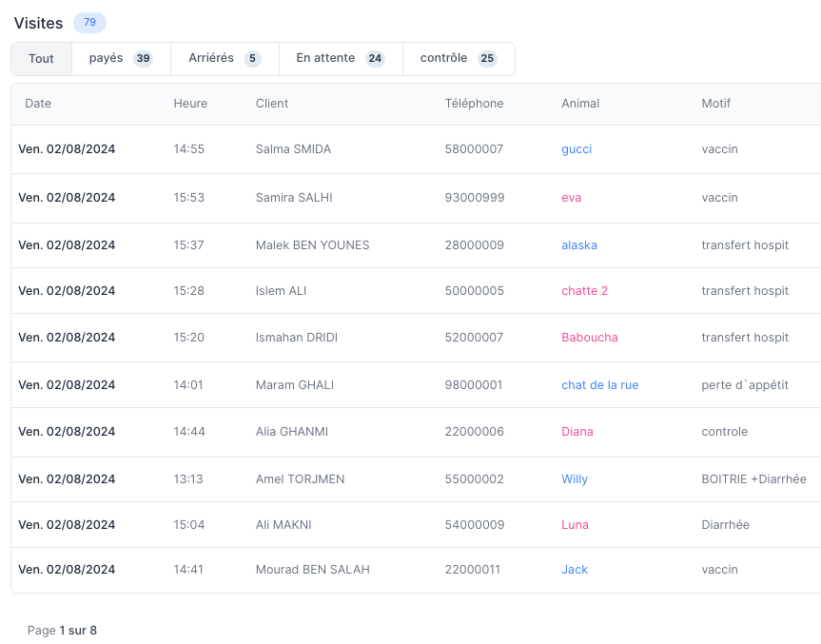Click the Heure column header
Screen dimensions: 821x644
point(190,104)
